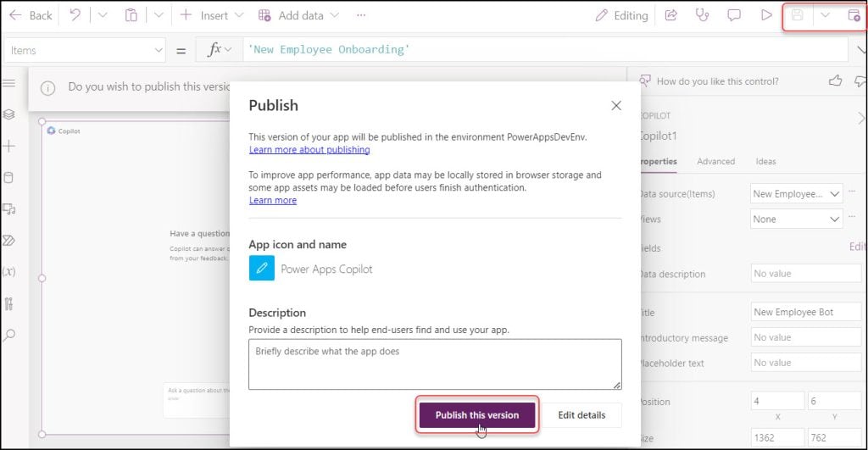Image resolution: width=868 pixels, height=450 pixels.
Task: Click the Placeholder text field
Action: (806, 363)
